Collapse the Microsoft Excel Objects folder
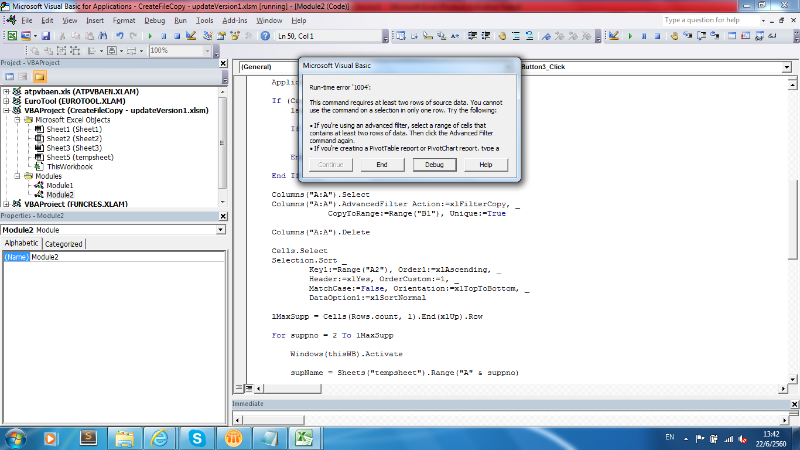Image resolution: width=800 pixels, height=450 pixels. (17, 120)
